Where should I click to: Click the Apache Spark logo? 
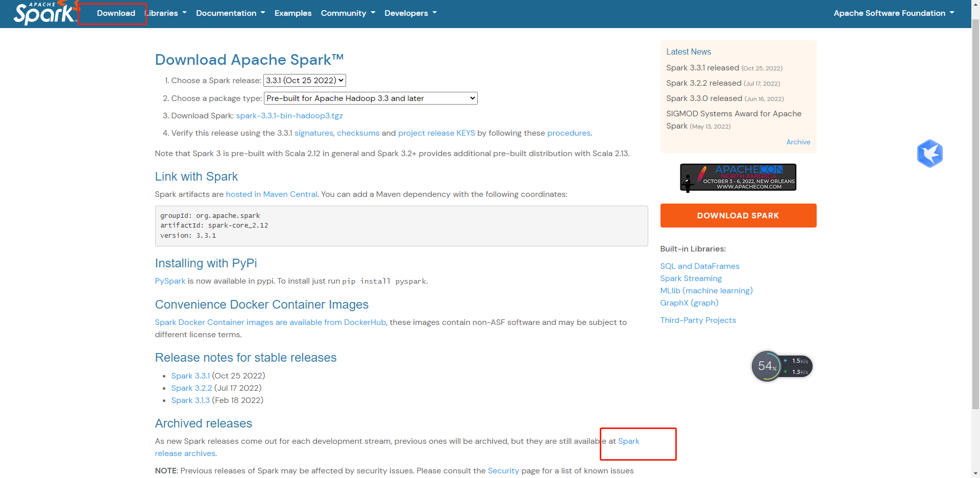click(x=44, y=13)
